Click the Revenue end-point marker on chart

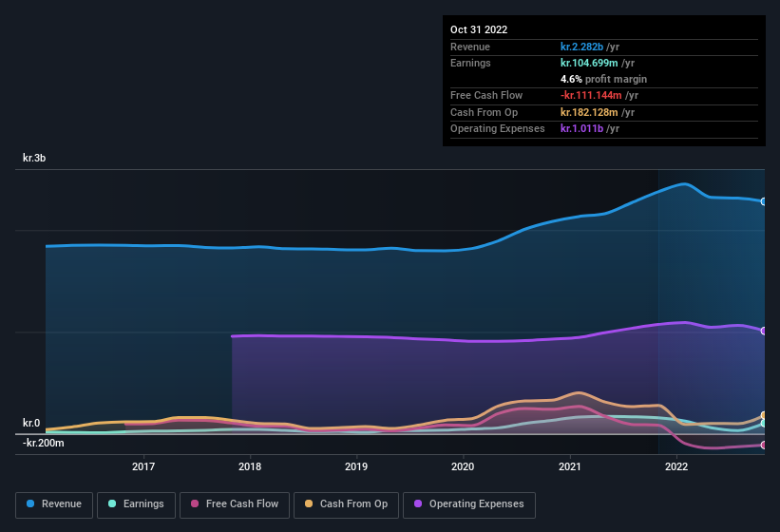coord(764,201)
